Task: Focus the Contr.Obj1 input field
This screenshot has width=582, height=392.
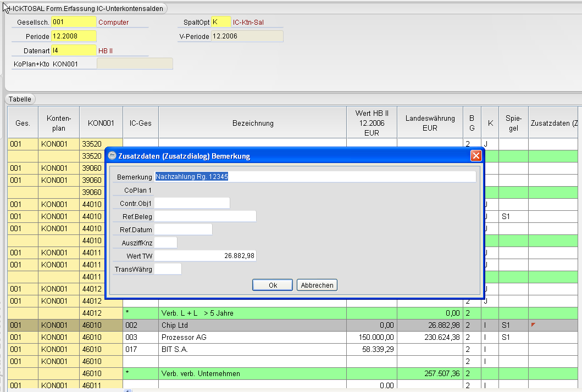Action: (x=192, y=203)
